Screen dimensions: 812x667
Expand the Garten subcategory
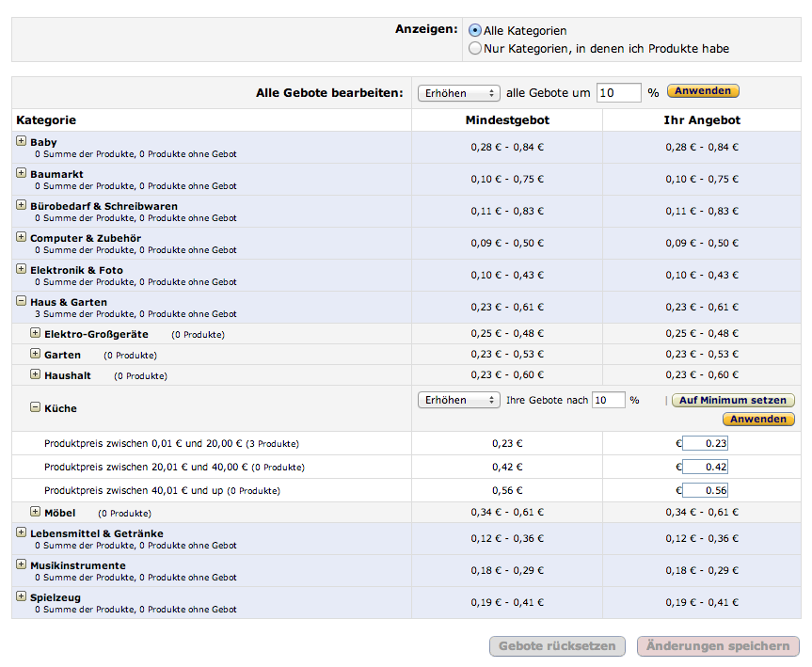35,354
